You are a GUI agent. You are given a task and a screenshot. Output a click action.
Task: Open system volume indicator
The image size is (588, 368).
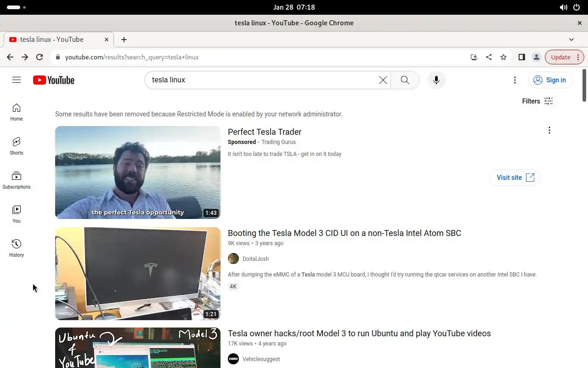point(563,7)
